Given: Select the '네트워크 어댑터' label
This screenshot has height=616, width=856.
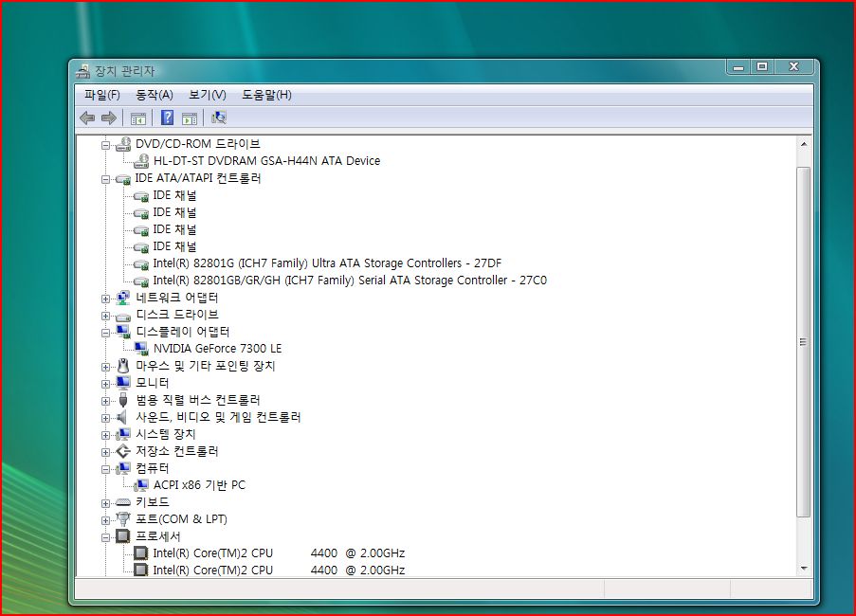Looking at the screenshot, I should coord(177,298).
